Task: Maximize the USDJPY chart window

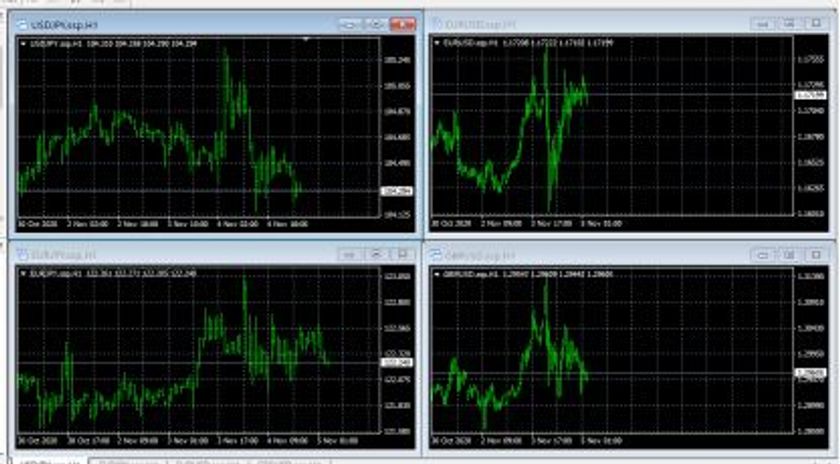Action: point(376,24)
